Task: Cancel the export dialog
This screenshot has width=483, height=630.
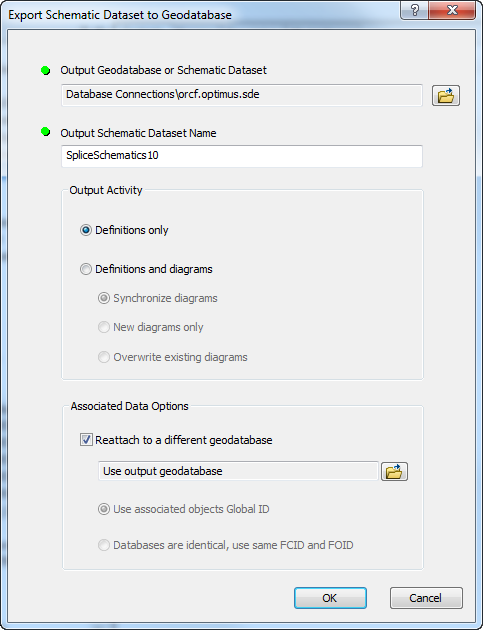Action: [x=426, y=598]
